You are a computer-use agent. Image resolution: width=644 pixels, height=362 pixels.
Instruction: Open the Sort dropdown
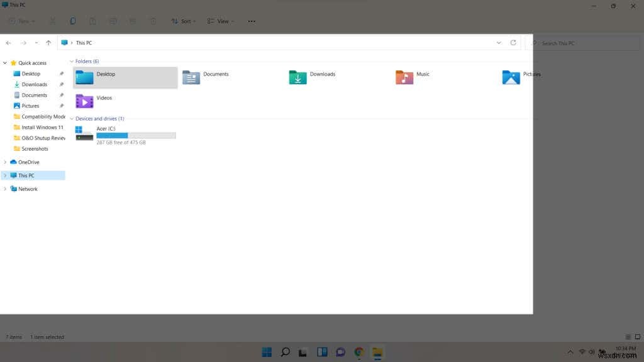(183, 21)
